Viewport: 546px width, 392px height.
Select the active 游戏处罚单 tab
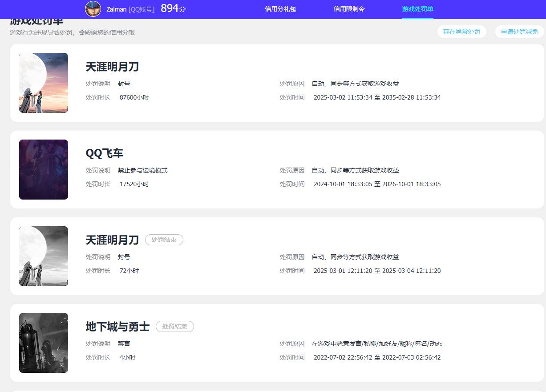click(x=417, y=9)
